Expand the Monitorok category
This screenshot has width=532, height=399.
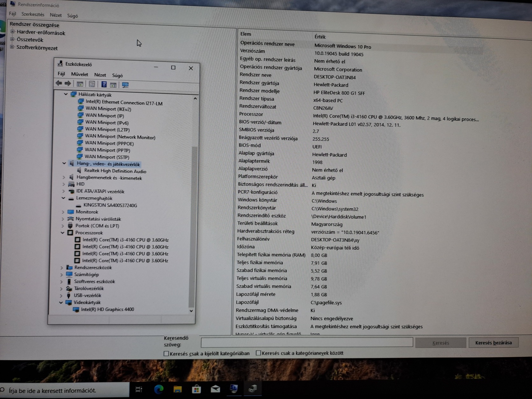click(x=63, y=212)
